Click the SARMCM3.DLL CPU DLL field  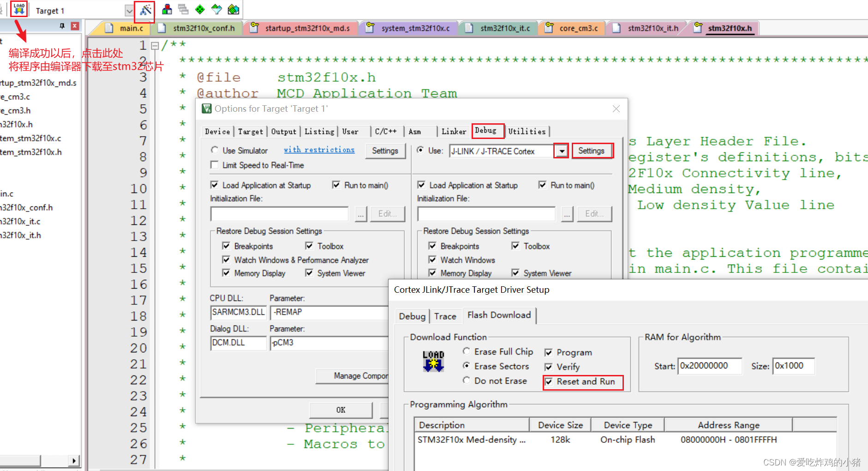coord(239,312)
